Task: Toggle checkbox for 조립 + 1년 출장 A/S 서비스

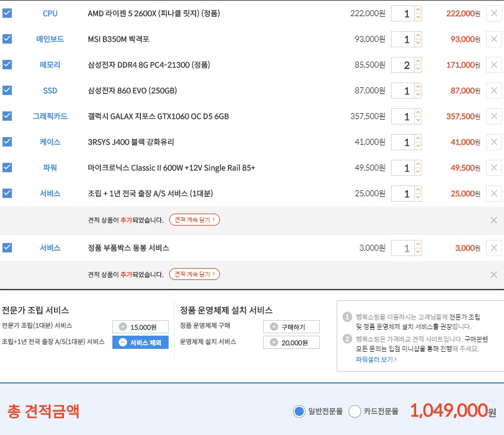Action: tap(7, 193)
